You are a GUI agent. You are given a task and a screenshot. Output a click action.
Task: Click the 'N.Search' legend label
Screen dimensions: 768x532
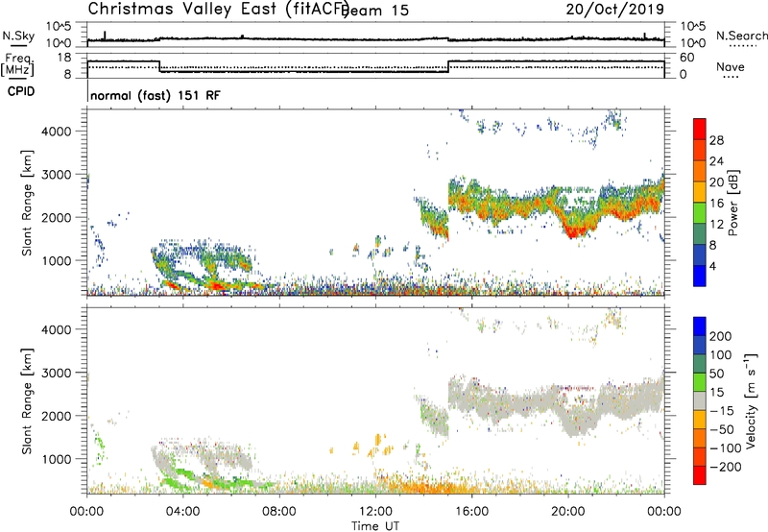pos(742,36)
